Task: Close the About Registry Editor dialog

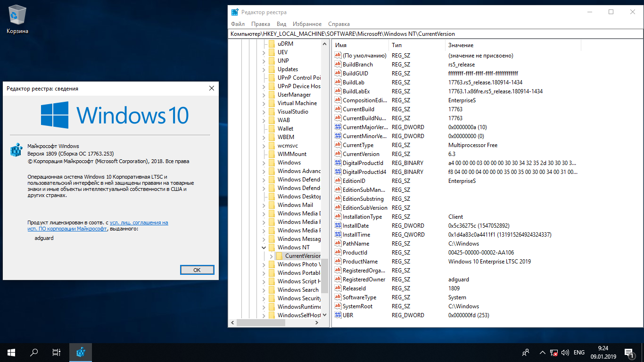Action: coord(212,88)
